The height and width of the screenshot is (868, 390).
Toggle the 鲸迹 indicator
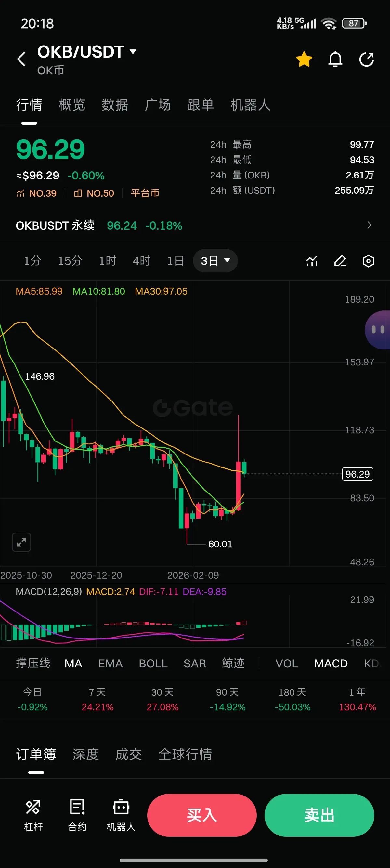[x=233, y=663]
